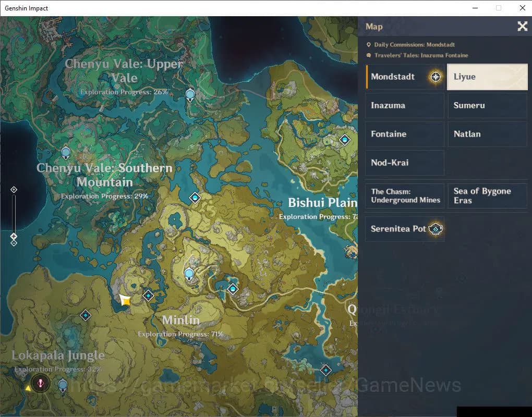Click the yellow player location arrow

[125, 300]
